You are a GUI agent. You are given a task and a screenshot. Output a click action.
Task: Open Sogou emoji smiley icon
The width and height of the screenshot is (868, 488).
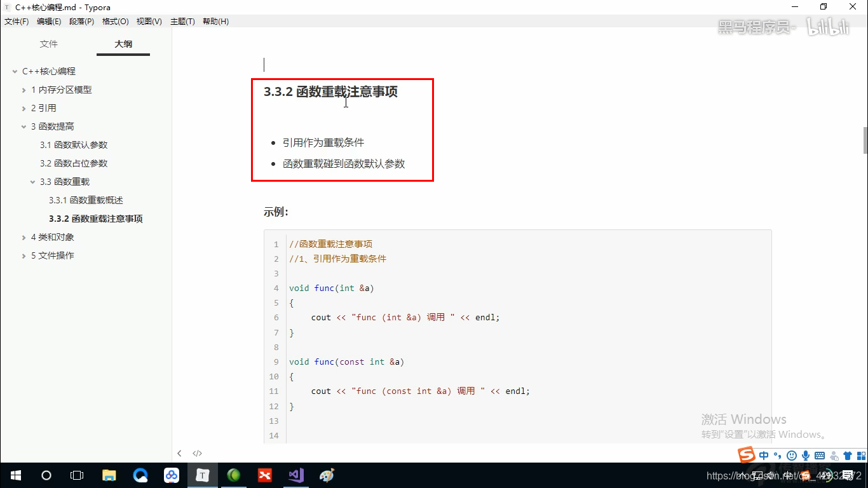(792, 456)
